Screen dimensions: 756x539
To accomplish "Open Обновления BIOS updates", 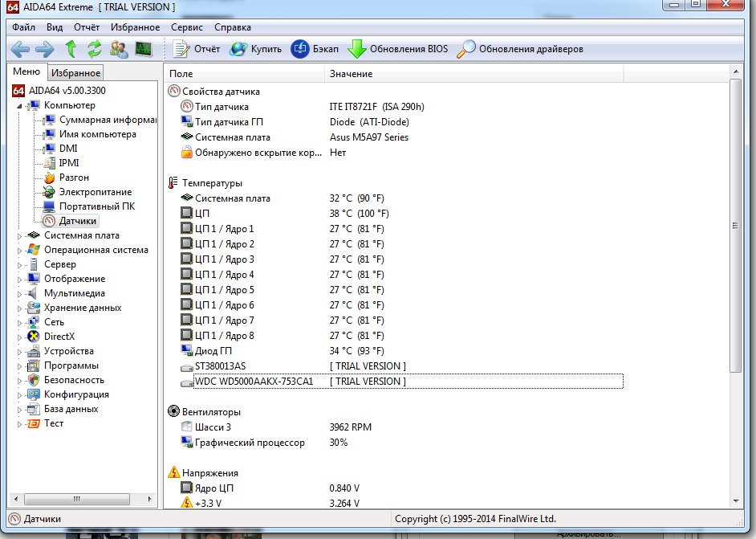I will point(398,49).
